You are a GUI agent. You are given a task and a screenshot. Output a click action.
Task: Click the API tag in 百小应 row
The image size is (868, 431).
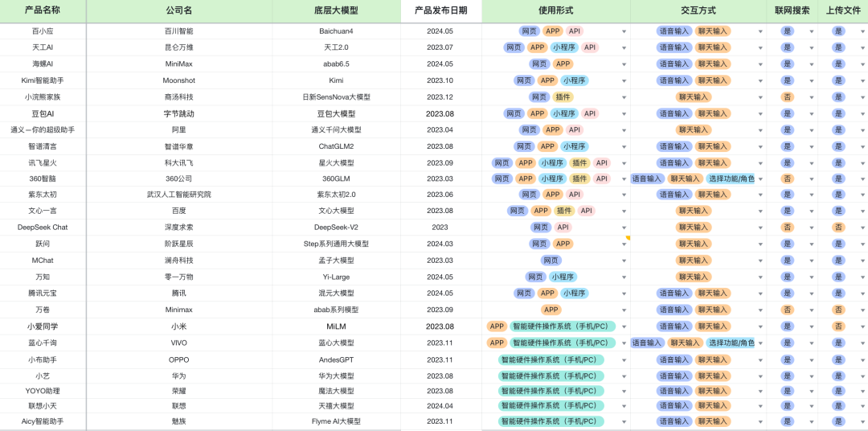[x=575, y=31]
